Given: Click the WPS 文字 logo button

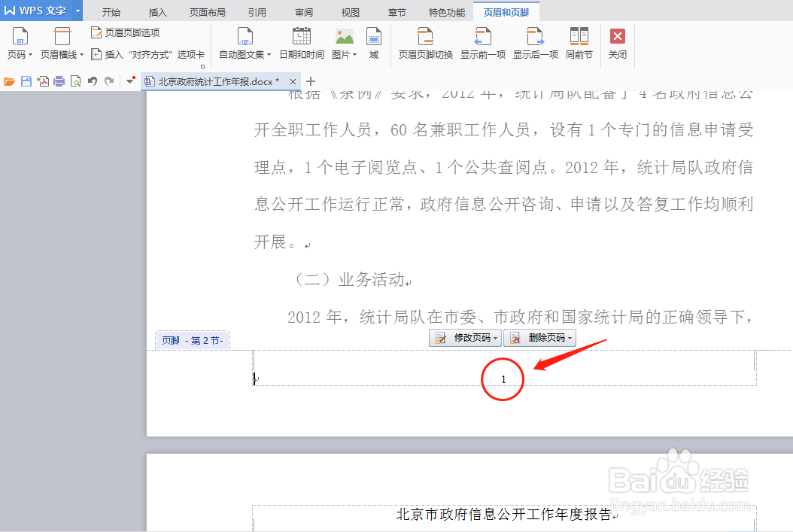Looking at the screenshot, I should (35, 11).
